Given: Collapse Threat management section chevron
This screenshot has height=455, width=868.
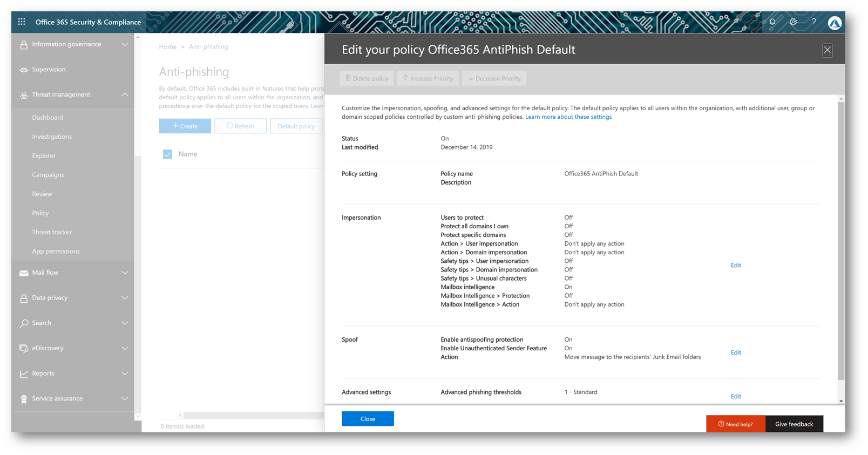Looking at the screenshot, I should coord(125,94).
